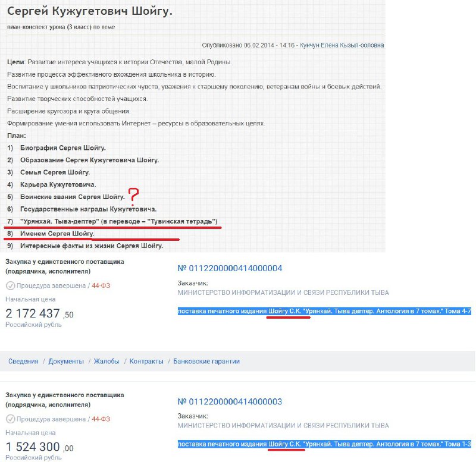Image resolution: width=476 pixels, height=462 pixels.
Task: Click author link Кунчун Елена Кызыл-ооловна
Action: tap(342, 45)
